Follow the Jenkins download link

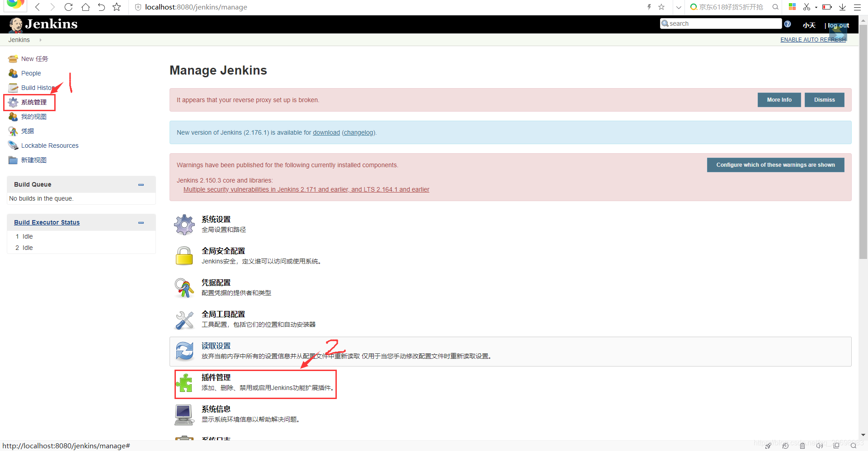[326, 132]
